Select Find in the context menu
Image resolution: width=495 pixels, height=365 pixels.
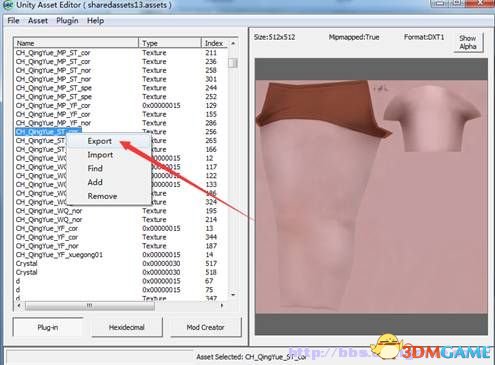95,169
